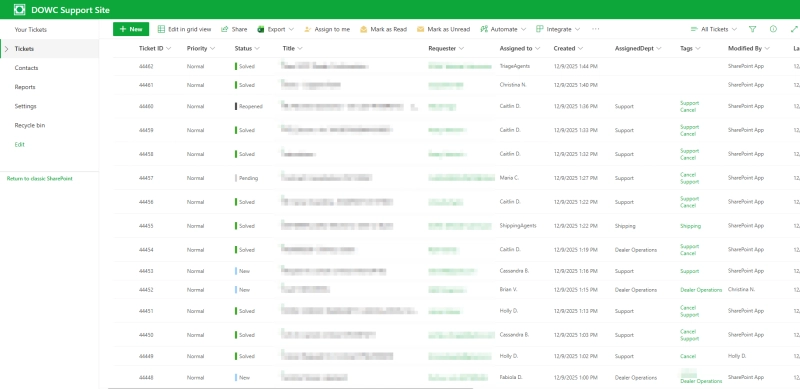
Task: Click Created time 12/9/2025 1:44 PM
Action: (576, 66)
